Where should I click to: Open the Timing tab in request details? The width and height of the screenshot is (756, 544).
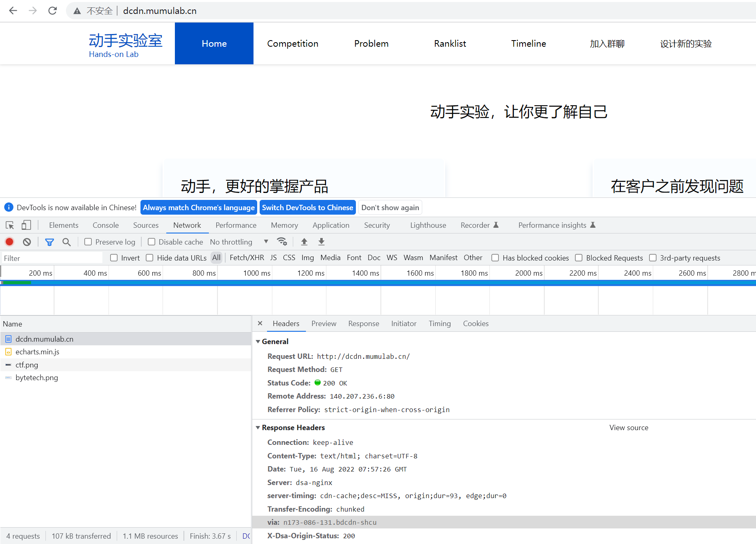coord(439,324)
